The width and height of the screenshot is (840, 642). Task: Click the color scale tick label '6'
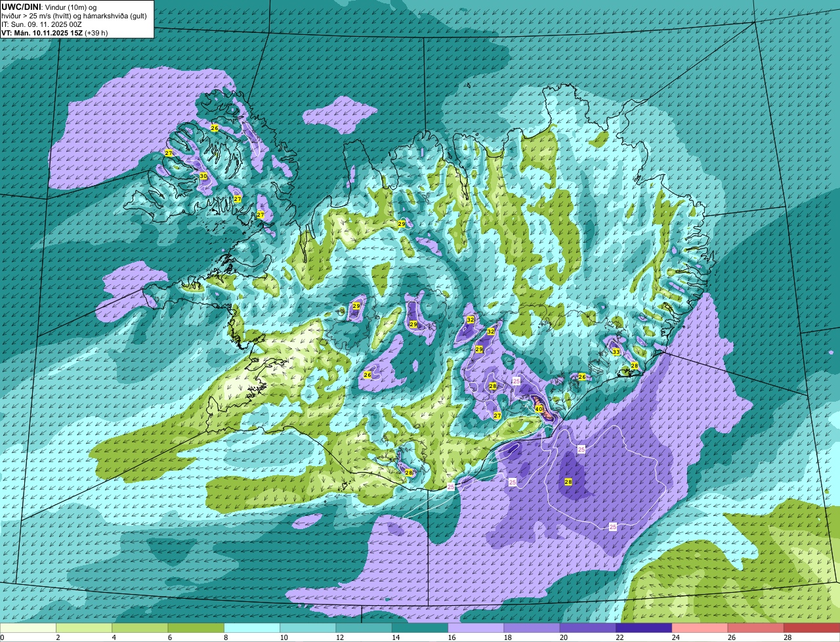click(169, 637)
